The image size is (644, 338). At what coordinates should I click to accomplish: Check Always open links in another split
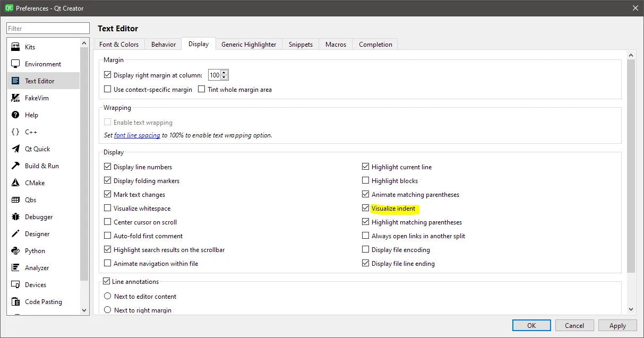pos(365,236)
